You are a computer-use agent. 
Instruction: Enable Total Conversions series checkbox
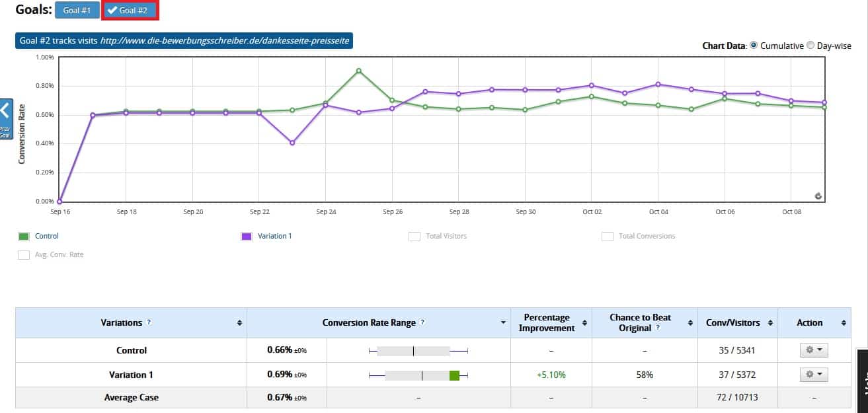(x=608, y=236)
